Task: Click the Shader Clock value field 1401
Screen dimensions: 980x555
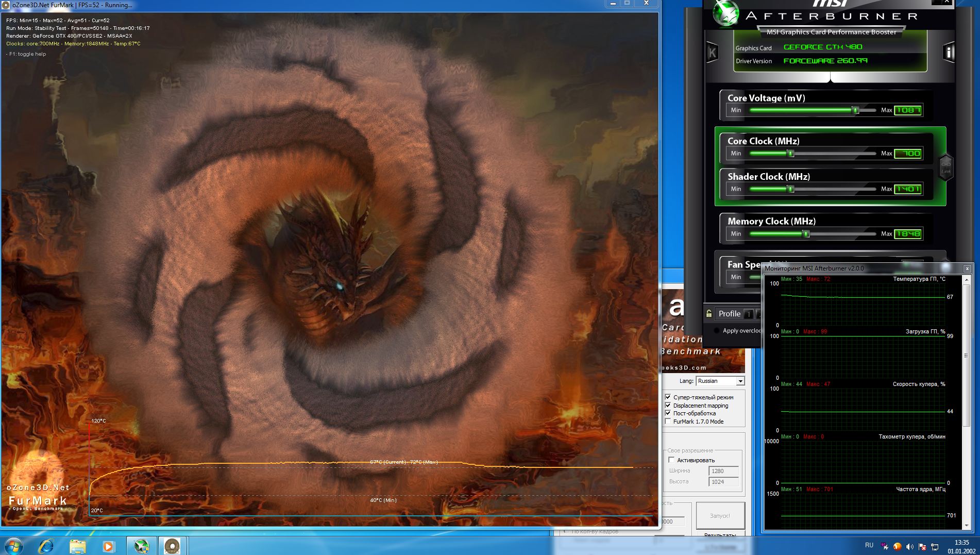Action: 908,189
